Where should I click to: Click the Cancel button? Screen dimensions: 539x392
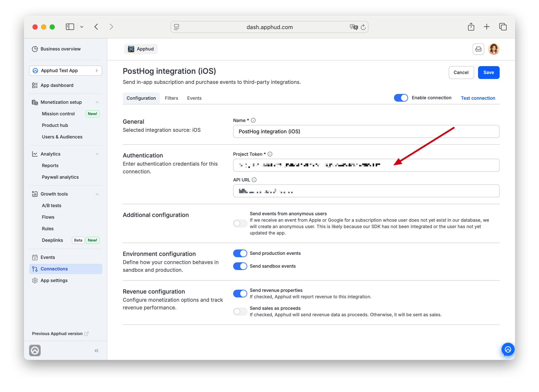tap(461, 73)
